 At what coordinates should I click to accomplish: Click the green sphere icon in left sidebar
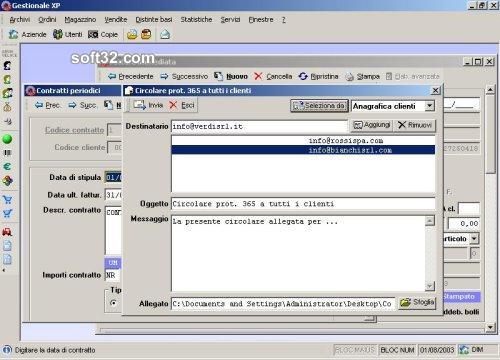click(7, 139)
